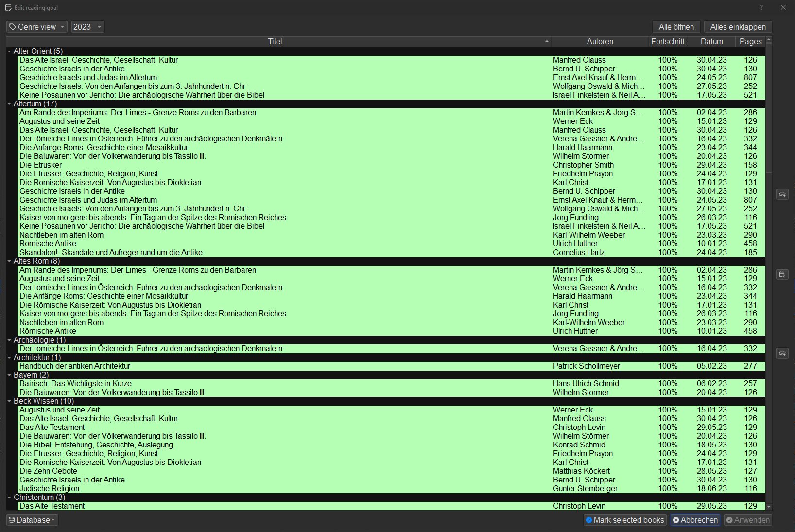The image size is (795, 532).
Task: Click the lower link-plus icon in right sidebar
Action: coord(782,353)
